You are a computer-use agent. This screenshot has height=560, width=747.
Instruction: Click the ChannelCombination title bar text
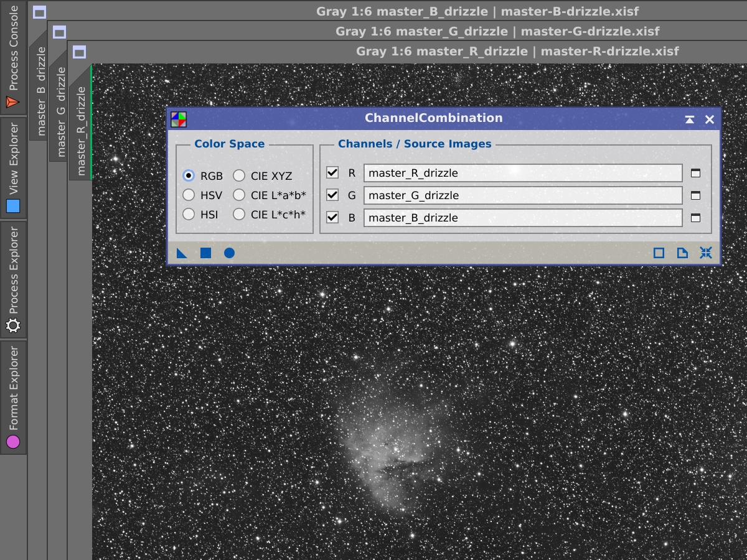point(433,118)
